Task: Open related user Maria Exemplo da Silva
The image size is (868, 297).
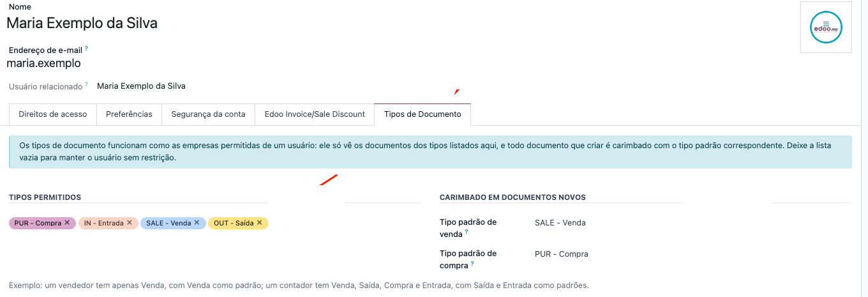Action: coord(141,86)
